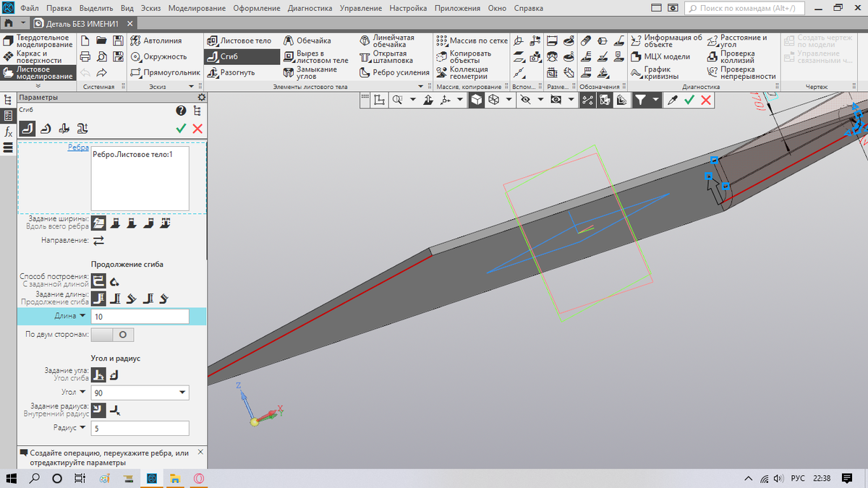
Task: Select the Прямоугольник sketch tool
Action: (166, 72)
